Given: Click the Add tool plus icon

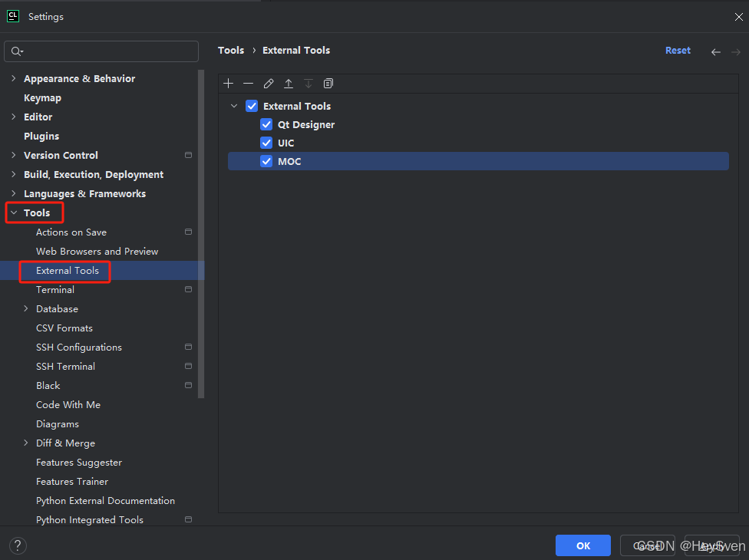Looking at the screenshot, I should point(228,83).
